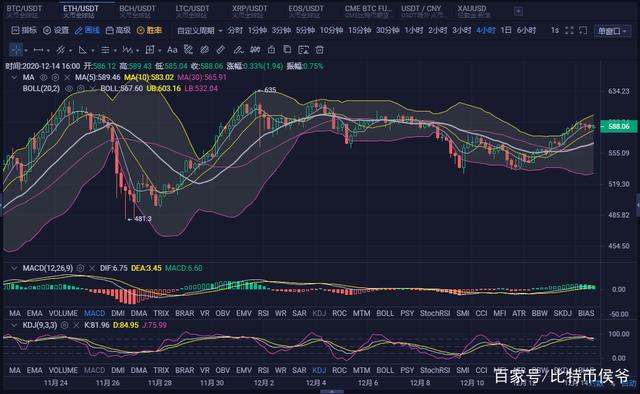Select the wave pattern drawing tool
Screen dimensions: 640x394
[x=127, y=50]
